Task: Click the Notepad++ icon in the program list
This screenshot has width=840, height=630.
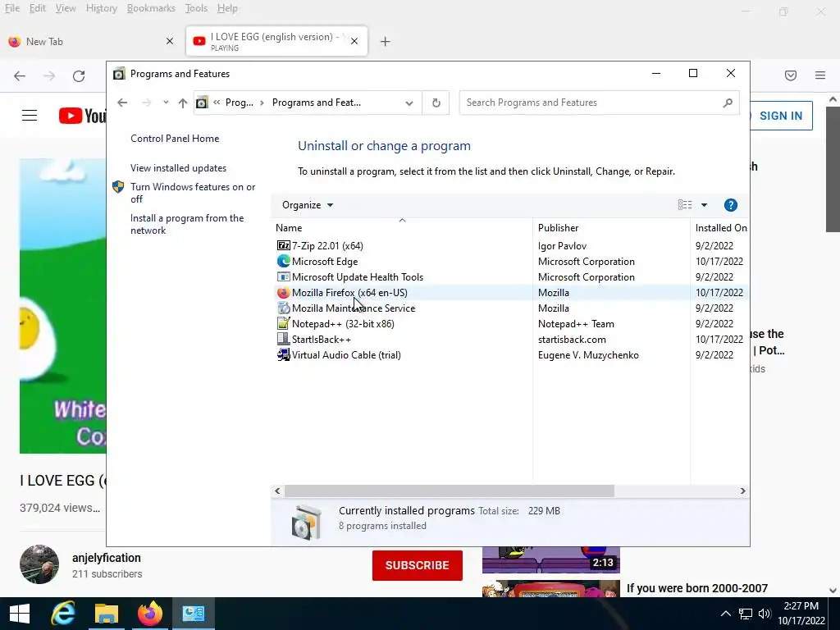Action: [283, 323]
